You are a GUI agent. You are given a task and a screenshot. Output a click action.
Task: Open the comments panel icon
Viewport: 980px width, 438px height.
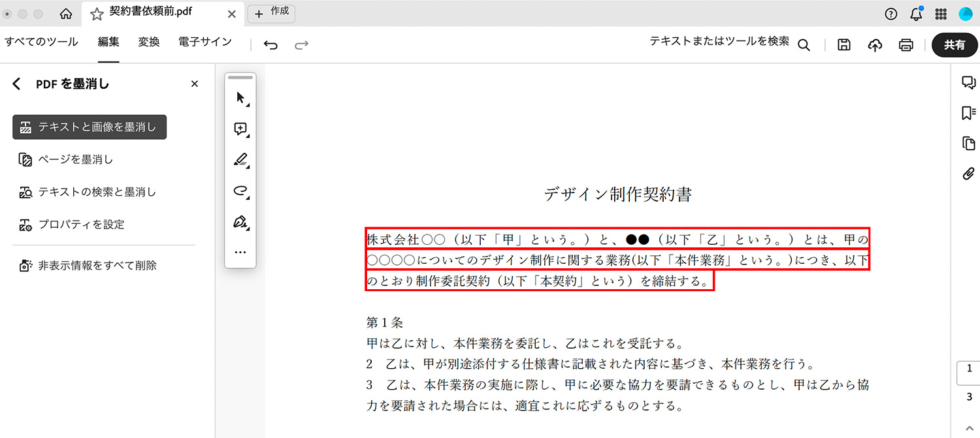click(968, 83)
